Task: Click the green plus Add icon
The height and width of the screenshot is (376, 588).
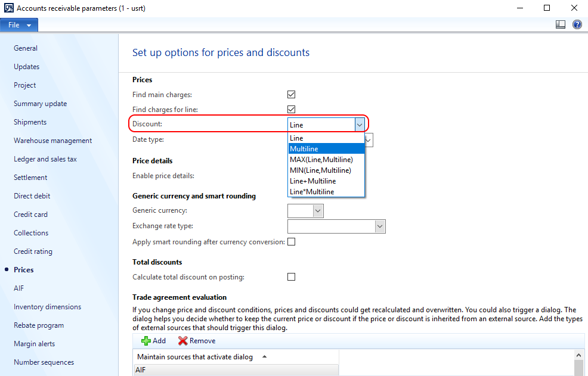Action: click(146, 341)
